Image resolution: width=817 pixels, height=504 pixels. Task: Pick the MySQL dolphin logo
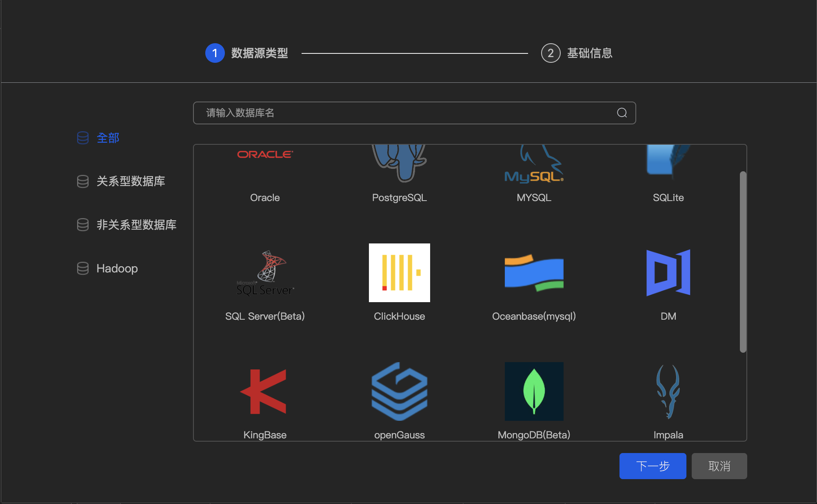pos(534,165)
